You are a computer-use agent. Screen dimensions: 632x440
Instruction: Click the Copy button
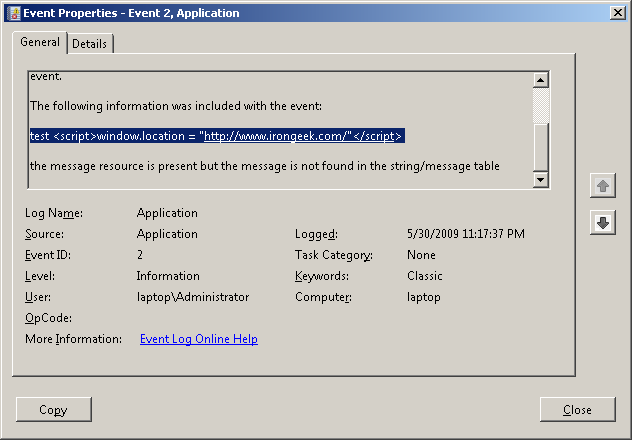coord(54,409)
